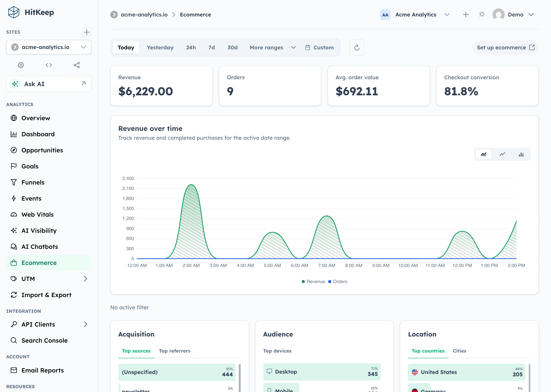Screen dimensions: 551x392
Task: Expand the API Clients chevron
Action: click(x=85, y=324)
